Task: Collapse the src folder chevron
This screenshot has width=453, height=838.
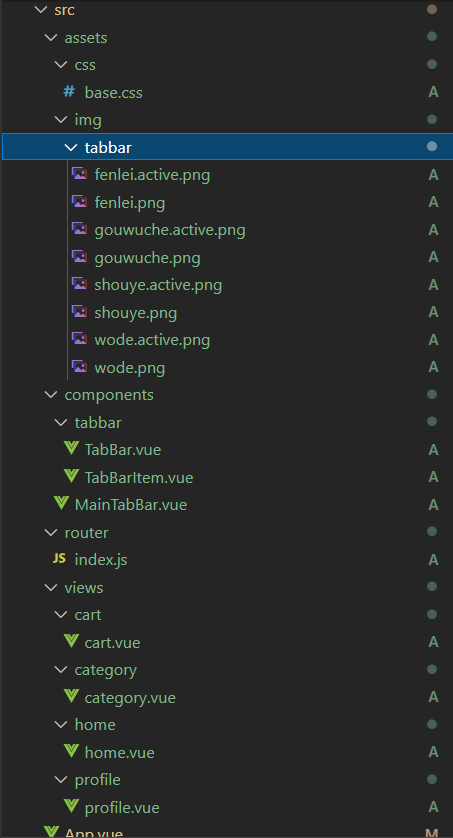Action: (x=41, y=10)
